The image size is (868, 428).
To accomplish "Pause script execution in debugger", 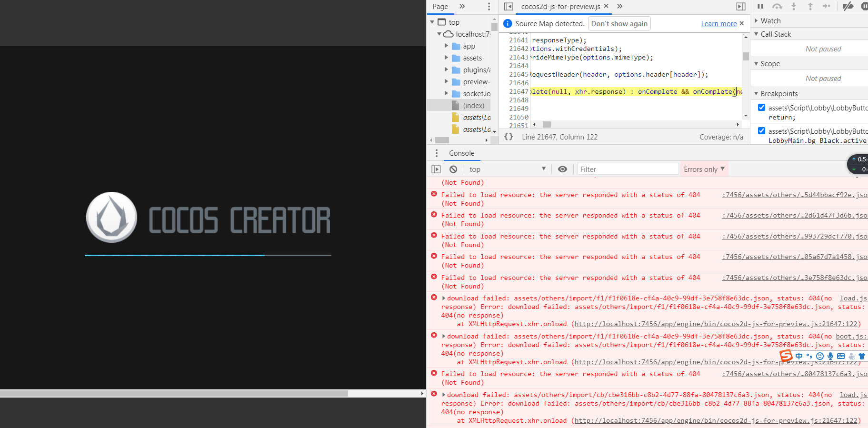I will 760,6.
